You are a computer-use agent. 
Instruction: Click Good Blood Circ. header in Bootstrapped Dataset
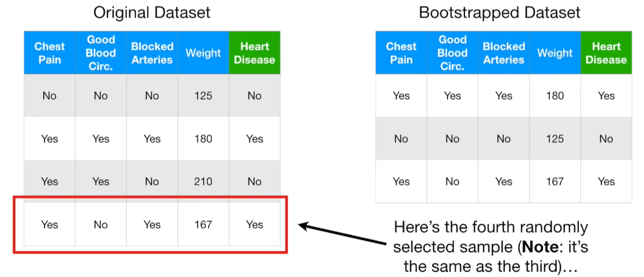pos(452,53)
